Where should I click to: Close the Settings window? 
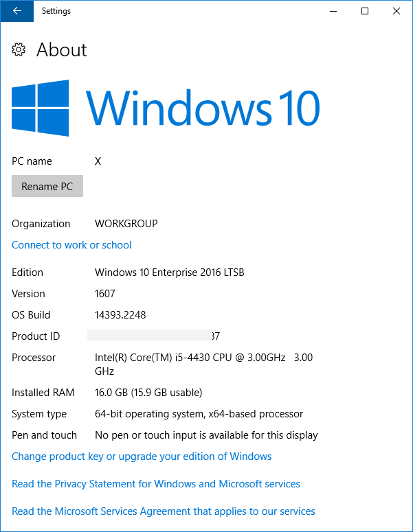(397, 11)
